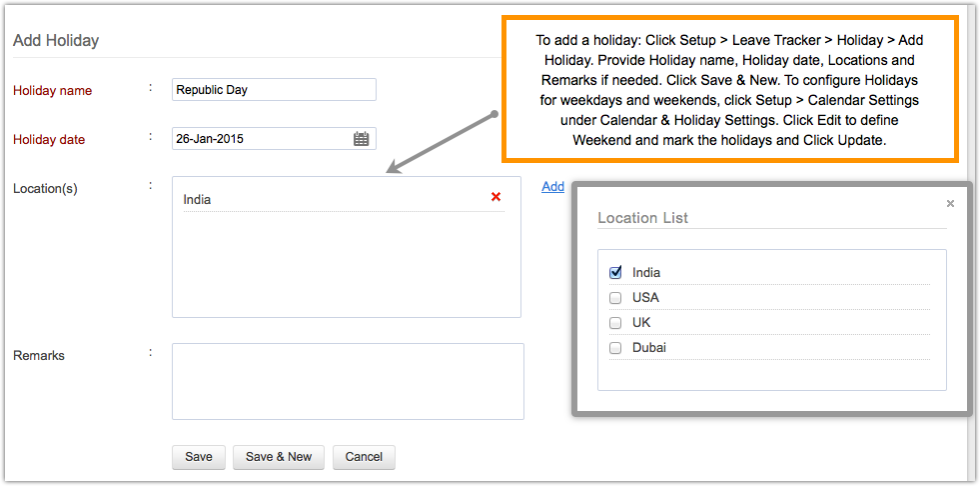Check the USA location checkbox
The image size is (980, 486).
coord(615,298)
